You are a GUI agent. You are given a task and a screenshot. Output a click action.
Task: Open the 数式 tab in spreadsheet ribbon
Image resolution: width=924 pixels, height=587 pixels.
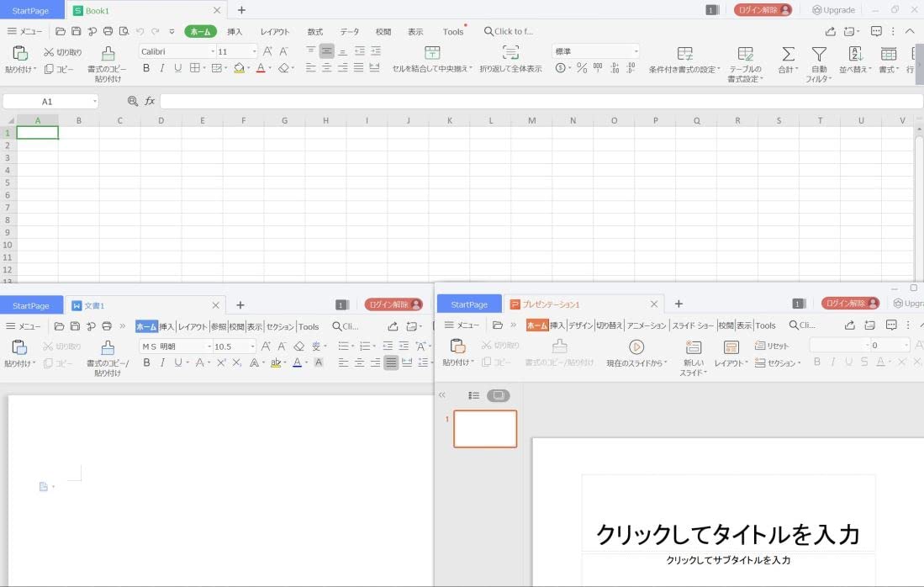click(x=315, y=32)
